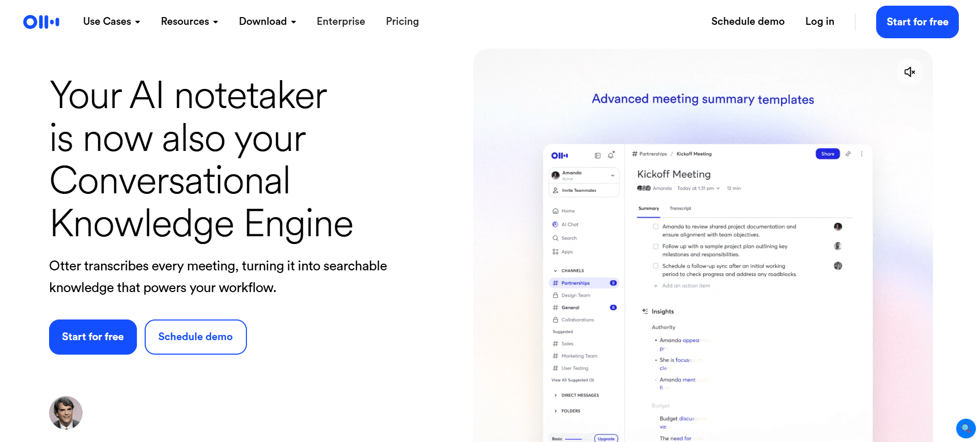Switch to the Summary tab
This screenshot has height=442, width=980.
click(x=648, y=208)
